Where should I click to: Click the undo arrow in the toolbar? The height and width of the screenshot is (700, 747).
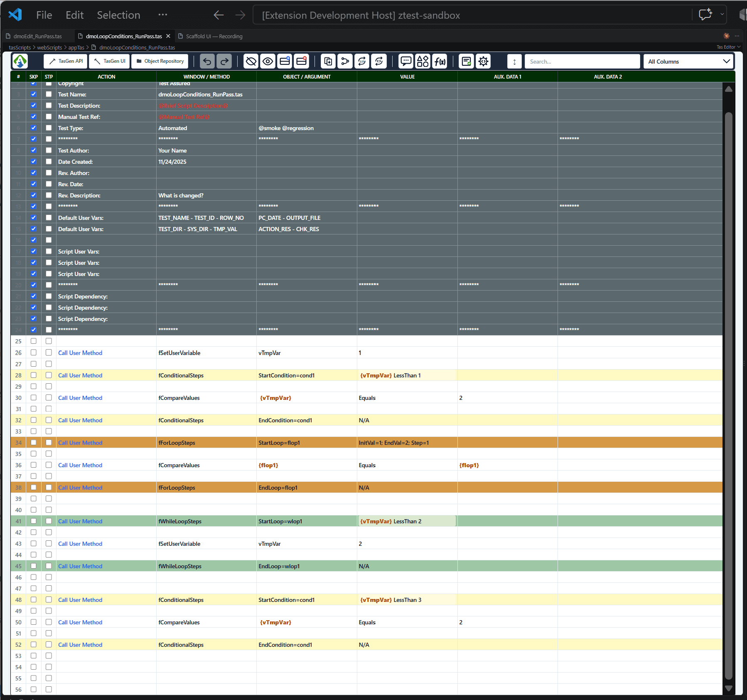pyautogui.click(x=207, y=62)
